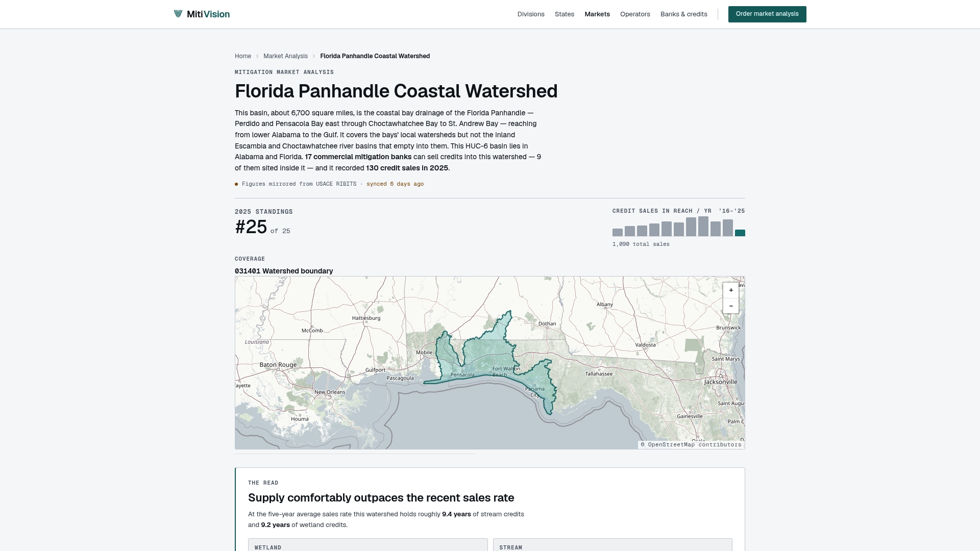
Task: Click the Gainesville label on the map
Action: tap(690, 416)
